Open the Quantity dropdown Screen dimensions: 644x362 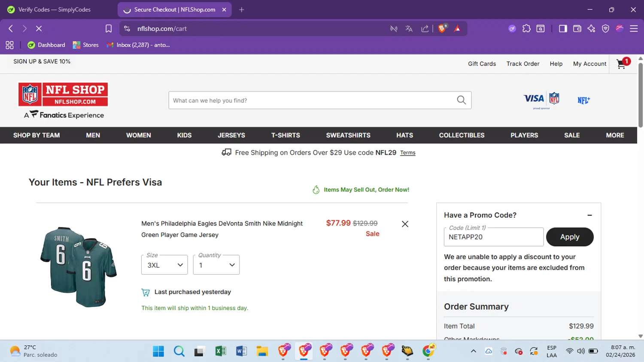[216, 265]
